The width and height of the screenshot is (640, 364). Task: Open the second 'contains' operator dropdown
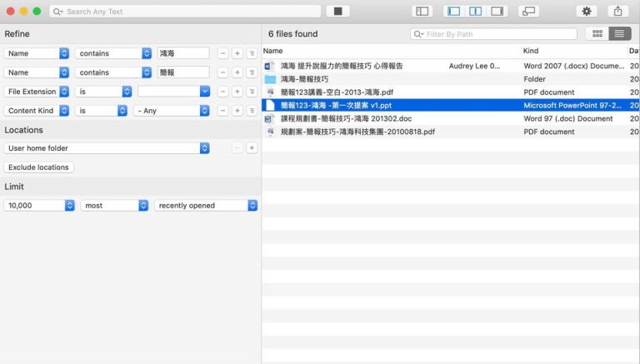(113, 72)
